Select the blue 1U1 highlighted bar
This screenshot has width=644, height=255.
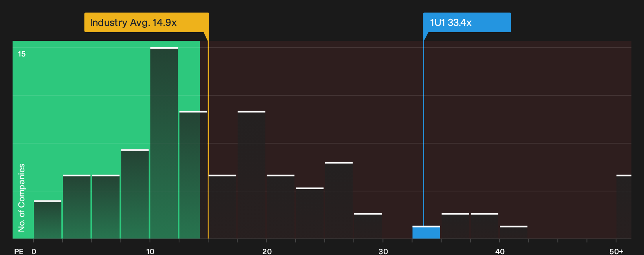click(x=426, y=232)
